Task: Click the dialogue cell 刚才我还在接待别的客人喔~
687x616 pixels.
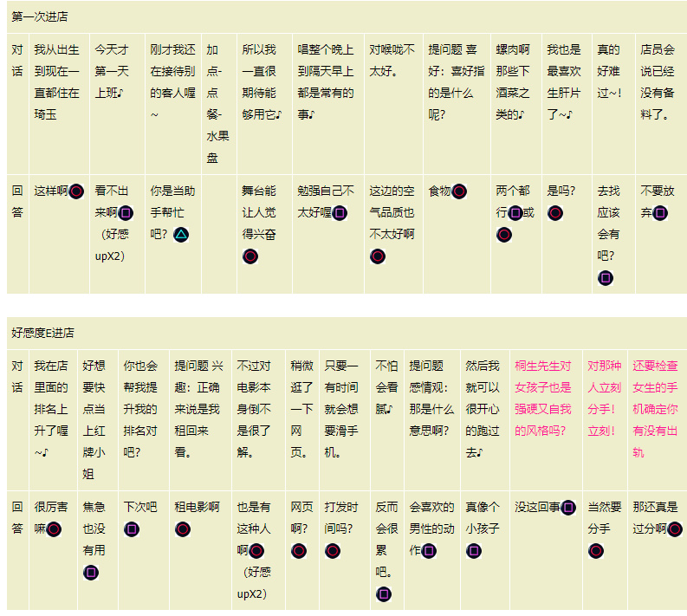Action: coord(173,104)
